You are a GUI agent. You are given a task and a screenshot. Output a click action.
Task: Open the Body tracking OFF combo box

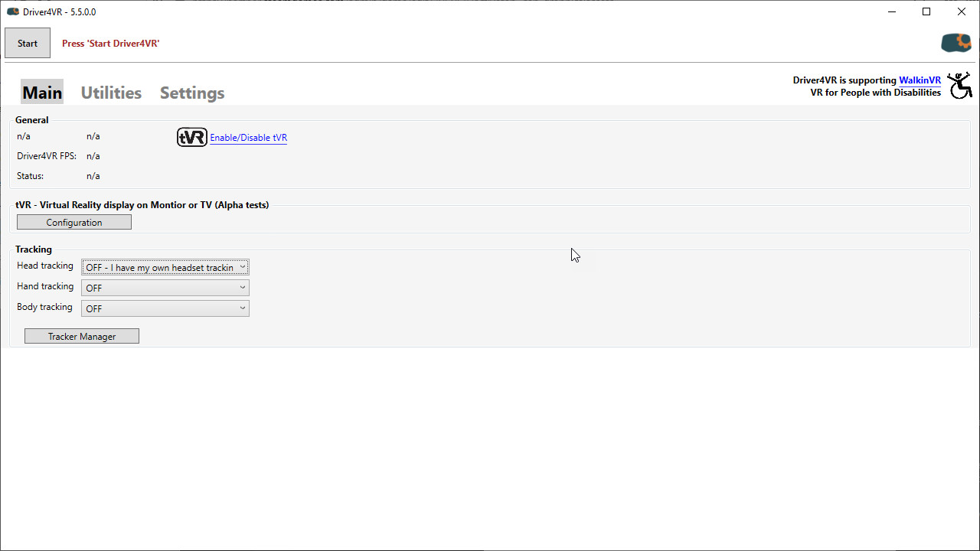click(x=161, y=308)
